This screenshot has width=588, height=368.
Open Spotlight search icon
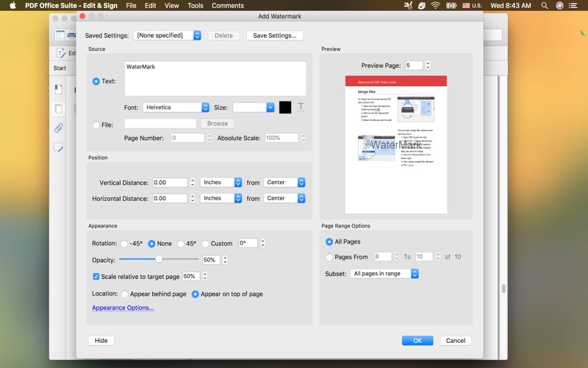point(545,5)
